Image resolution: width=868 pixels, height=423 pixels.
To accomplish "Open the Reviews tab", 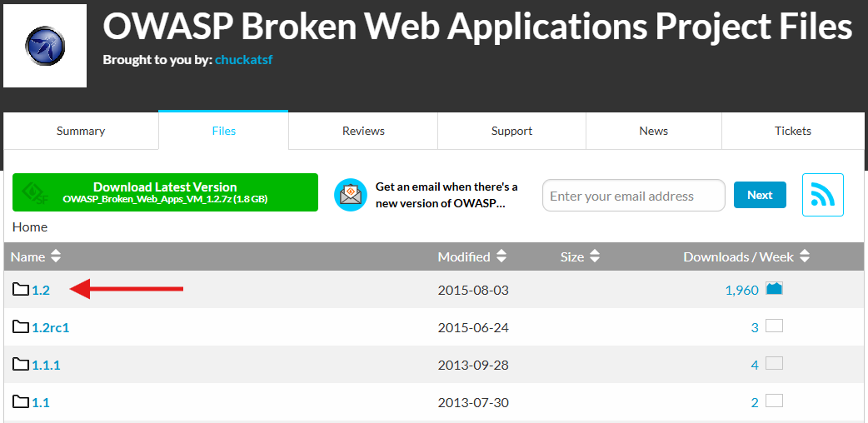I will pyautogui.click(x=363, y=131).
